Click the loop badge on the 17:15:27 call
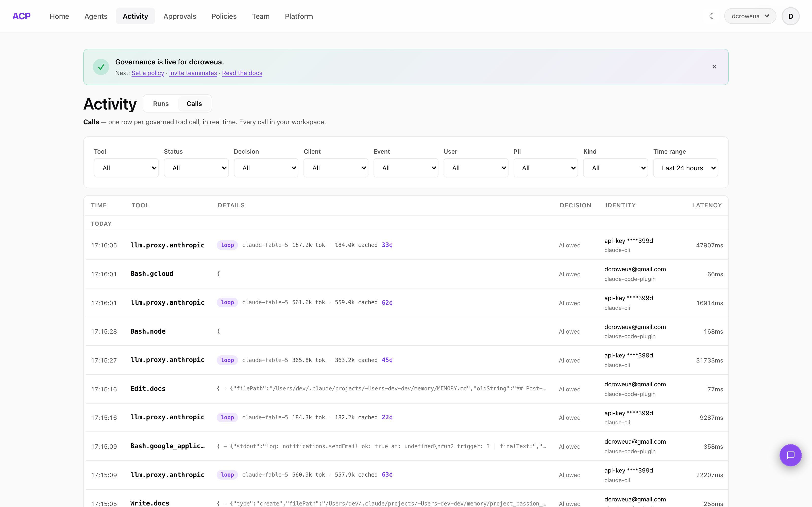The height and width of the screenshot is (507, 812). [227, 360]
